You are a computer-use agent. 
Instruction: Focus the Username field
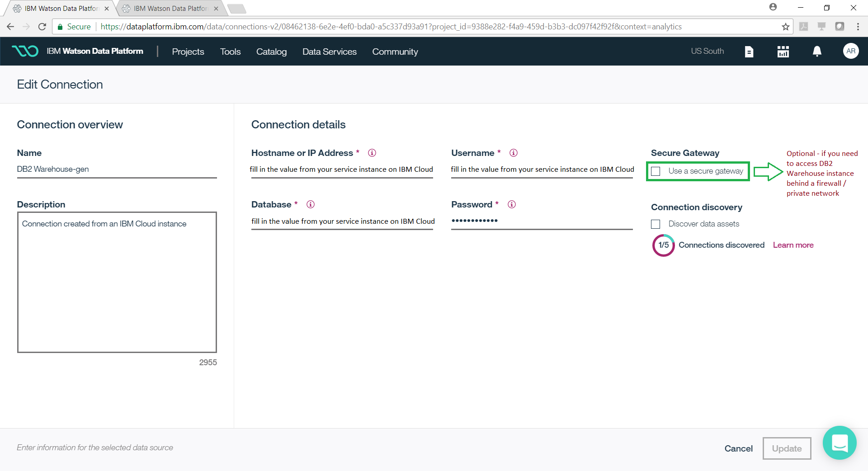pos(542,170)
